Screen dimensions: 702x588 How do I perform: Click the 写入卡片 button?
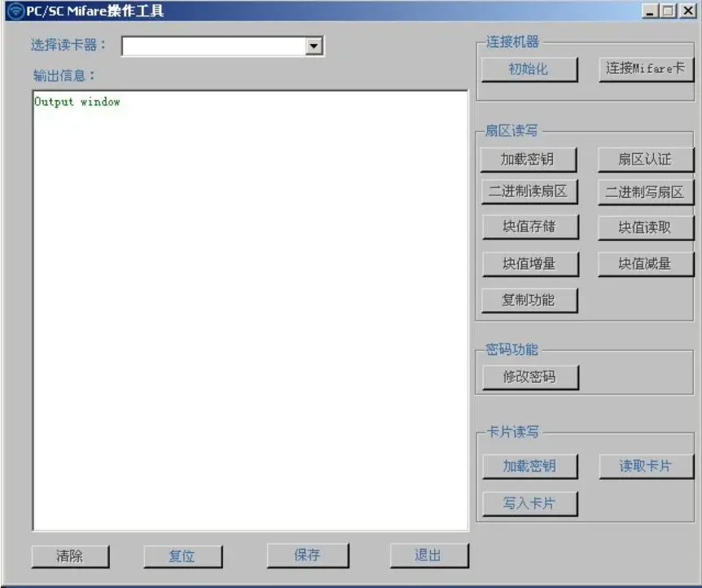tap(530, 504)
